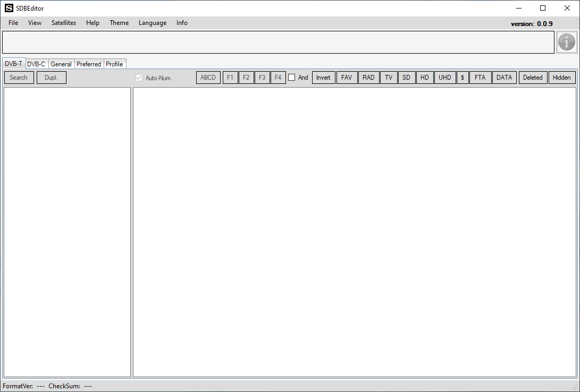
Task: Click the SDBEditor app icon in title bar
Action: [x=9, y=8]
